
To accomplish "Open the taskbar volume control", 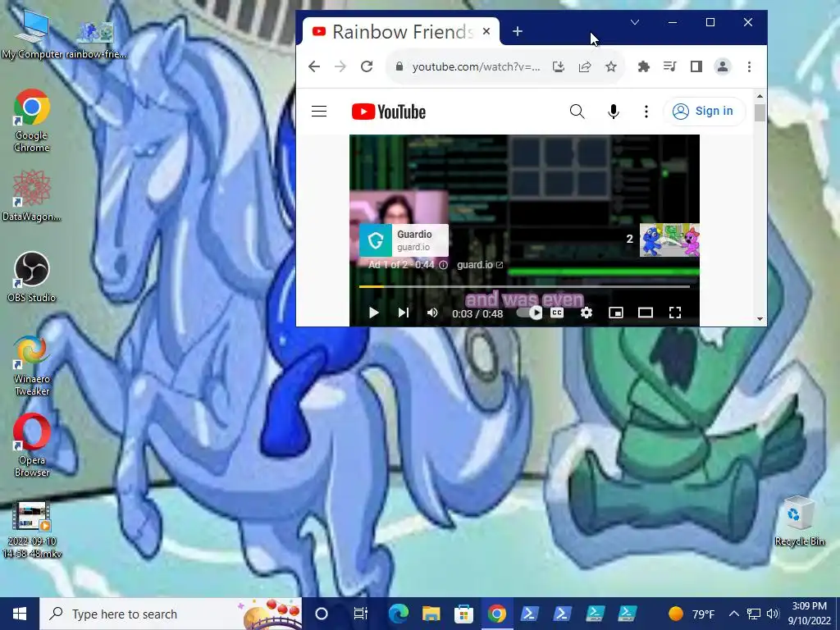I will tap(773, 614).
